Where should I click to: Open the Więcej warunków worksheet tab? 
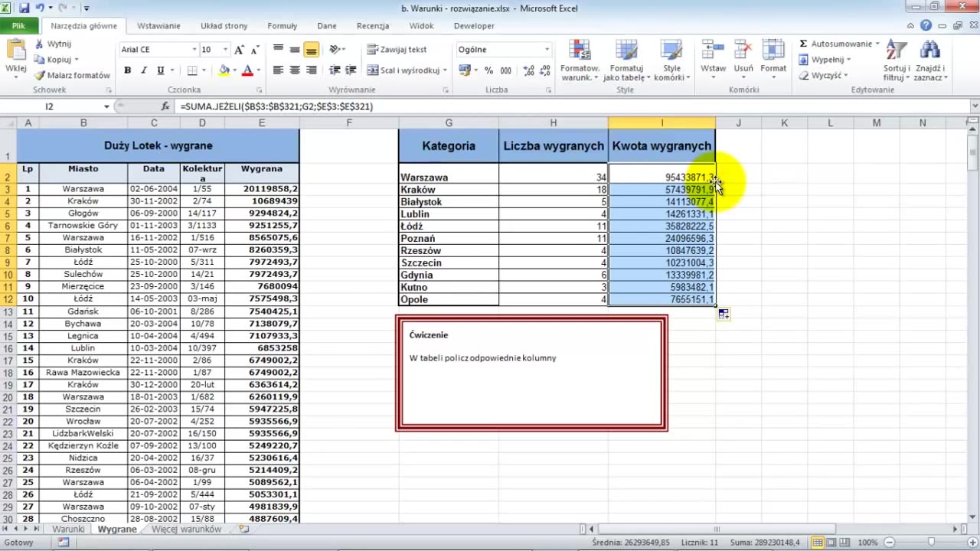click(x=186, y=529)
